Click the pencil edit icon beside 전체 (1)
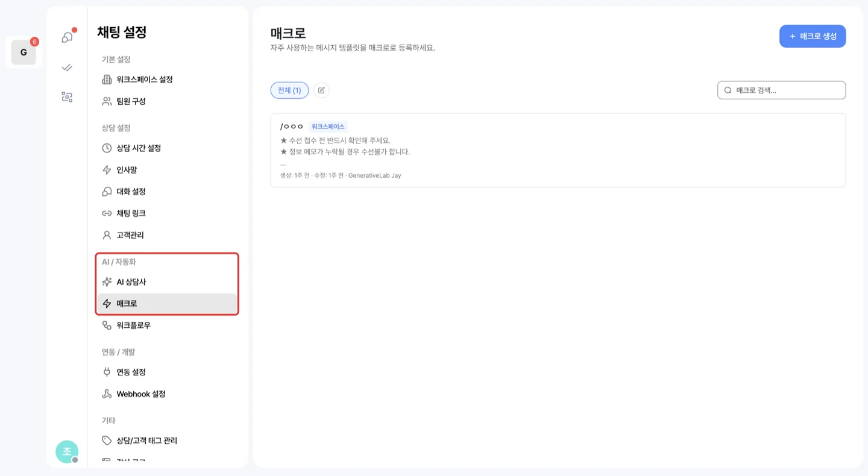 pyautogui.click(x=321, y=90)
